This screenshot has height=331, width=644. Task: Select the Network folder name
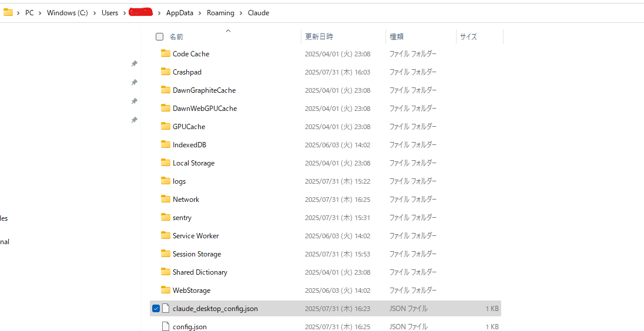186,199
